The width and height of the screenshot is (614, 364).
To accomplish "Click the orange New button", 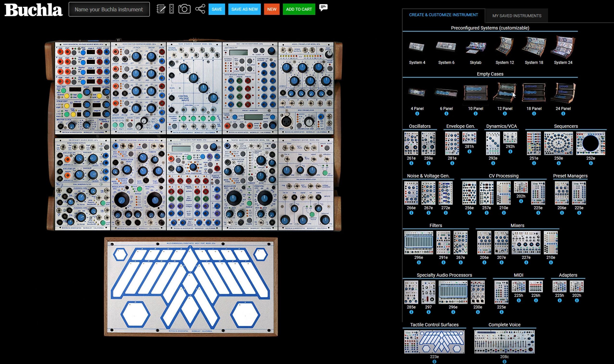I will click(272, 9).
